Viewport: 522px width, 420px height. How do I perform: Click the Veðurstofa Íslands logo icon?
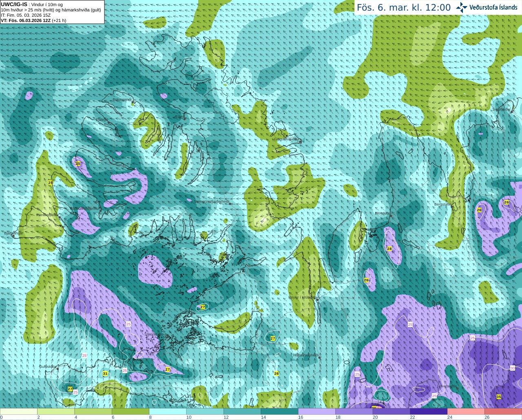click(x=462, y=7)
